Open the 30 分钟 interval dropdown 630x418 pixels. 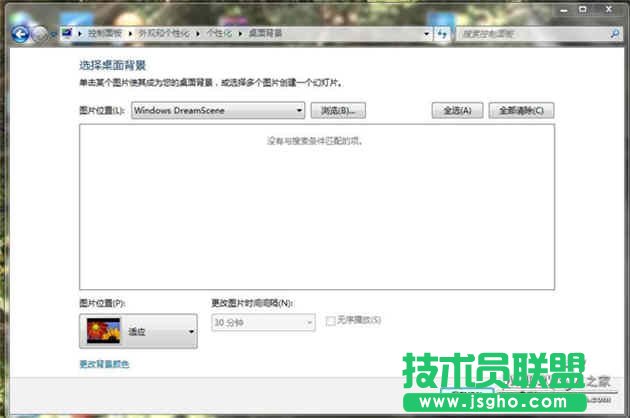(x=263, y=322)
